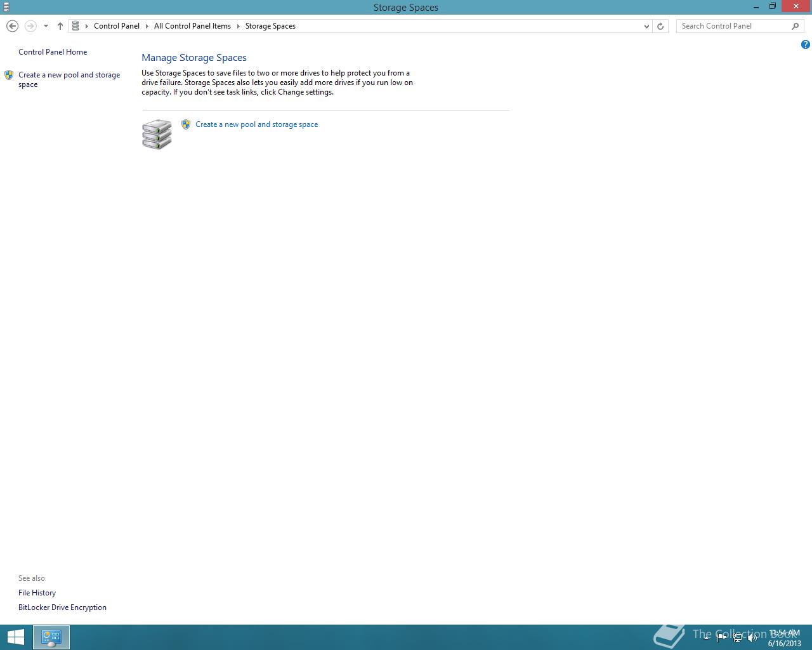
Task: Expand breadcrumb arrow after All Control Panel Items
Action: click(239, 26)
